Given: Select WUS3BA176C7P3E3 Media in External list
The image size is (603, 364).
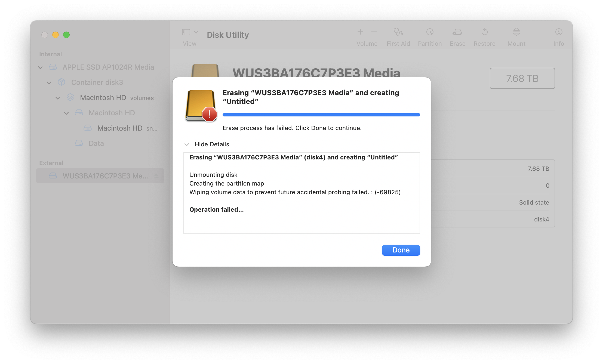Looking at the screenshot, I should [x=105, y=176].
